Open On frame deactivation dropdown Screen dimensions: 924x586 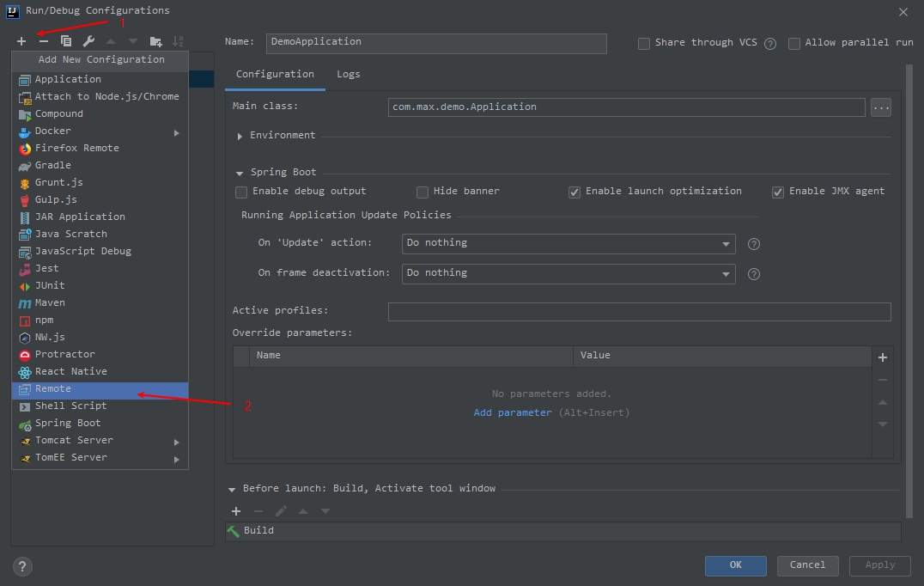[x=568, y=273]
